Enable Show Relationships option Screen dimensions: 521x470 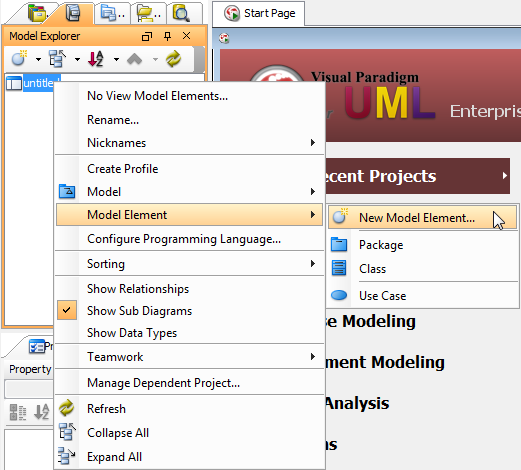tap(190, 289)
